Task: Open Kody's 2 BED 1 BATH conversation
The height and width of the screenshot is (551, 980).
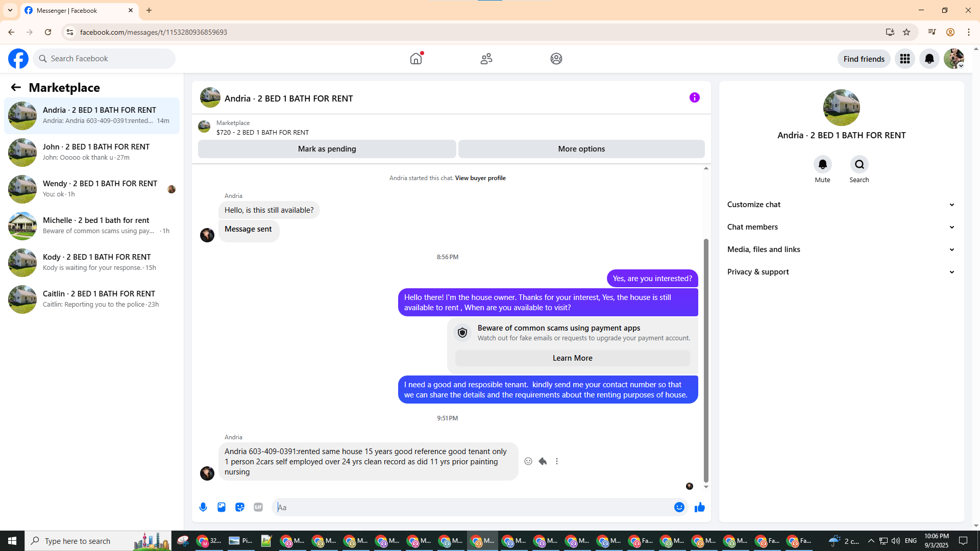Action: point(92,263)
